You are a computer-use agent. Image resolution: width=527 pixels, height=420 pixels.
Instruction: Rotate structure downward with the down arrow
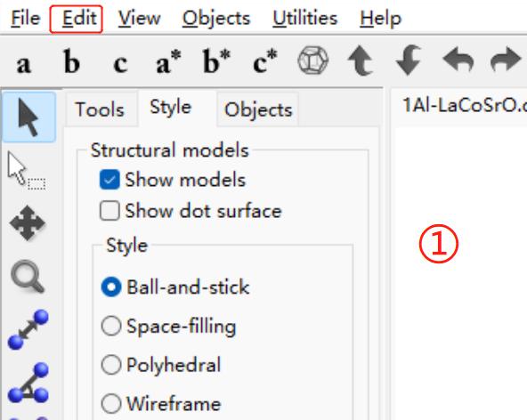click(409, 61)
